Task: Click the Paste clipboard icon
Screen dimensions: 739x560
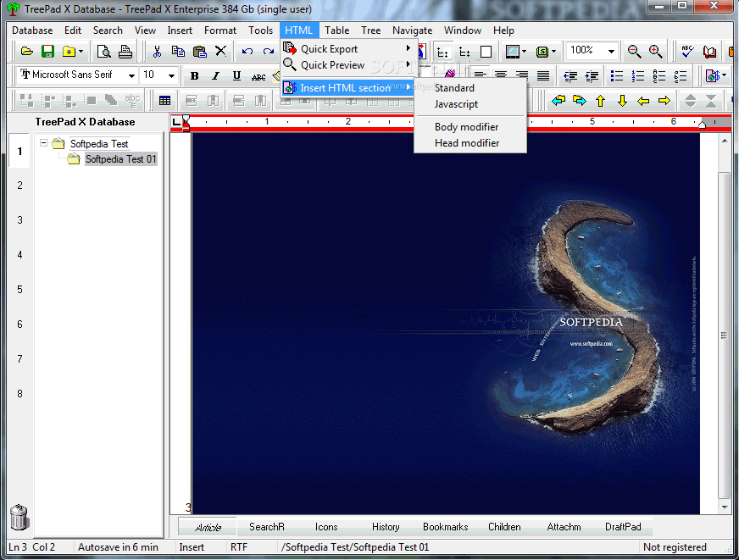Action: (200, 51)
